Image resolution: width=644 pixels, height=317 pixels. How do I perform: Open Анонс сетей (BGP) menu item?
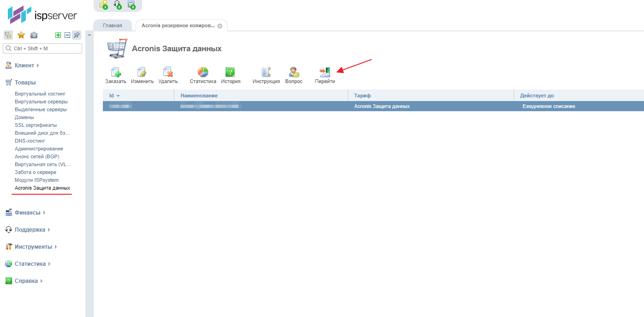[37, 157]
